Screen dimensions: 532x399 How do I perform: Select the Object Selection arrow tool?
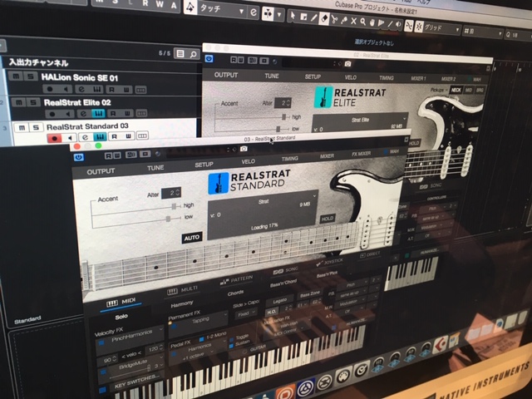(x=292, y=15)
